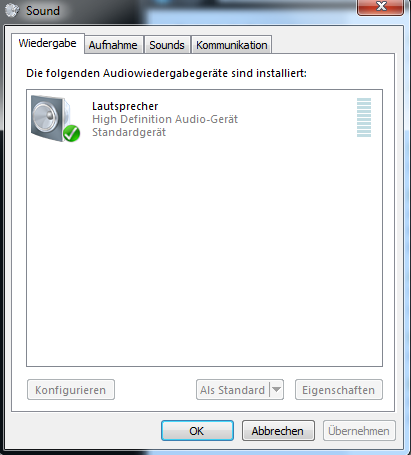Close the Sound dialog window

pyautogui.click(x=380, y=7)
